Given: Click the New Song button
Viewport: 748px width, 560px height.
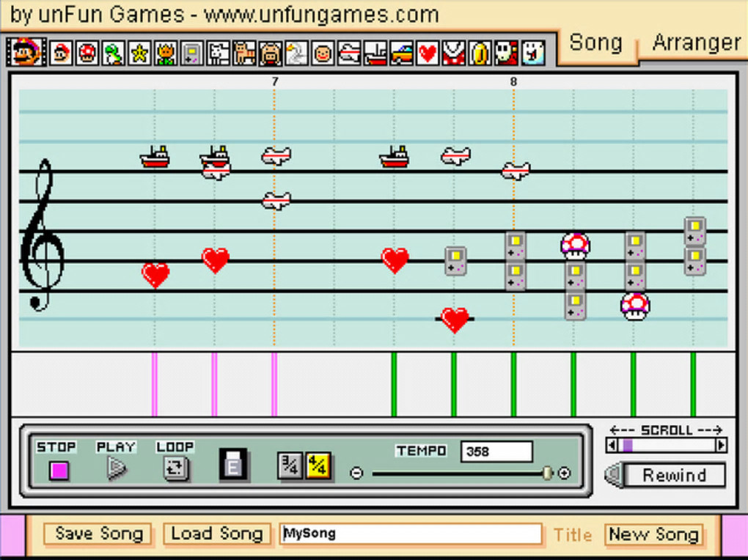Looking at the screenshot, I should [x=654, y=534].
